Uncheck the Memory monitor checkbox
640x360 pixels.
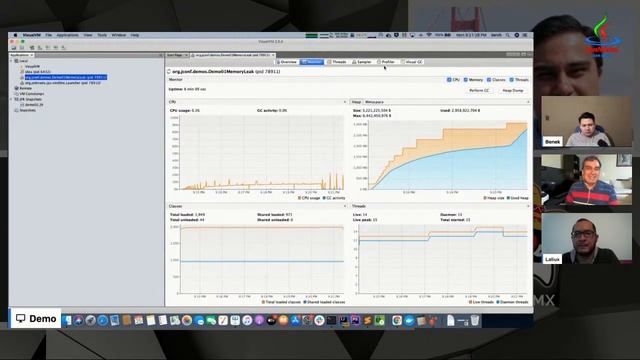tap(465, 80)
